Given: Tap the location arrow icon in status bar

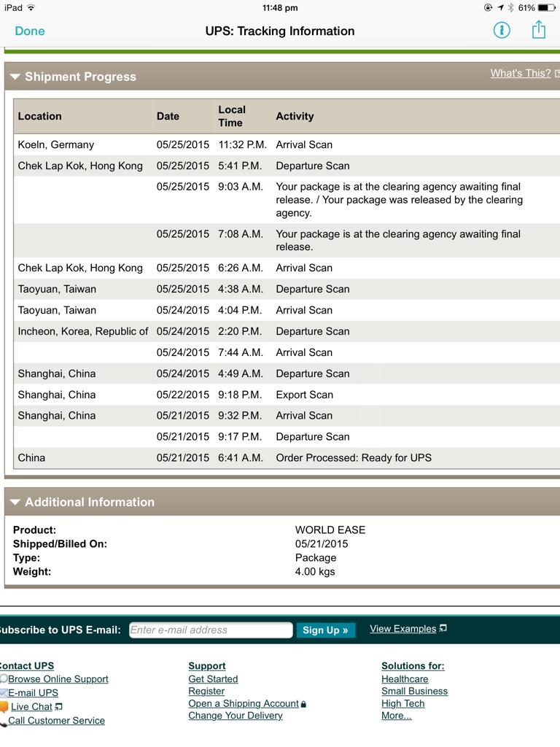Looking at the screenshot, I should coord(500,7).
